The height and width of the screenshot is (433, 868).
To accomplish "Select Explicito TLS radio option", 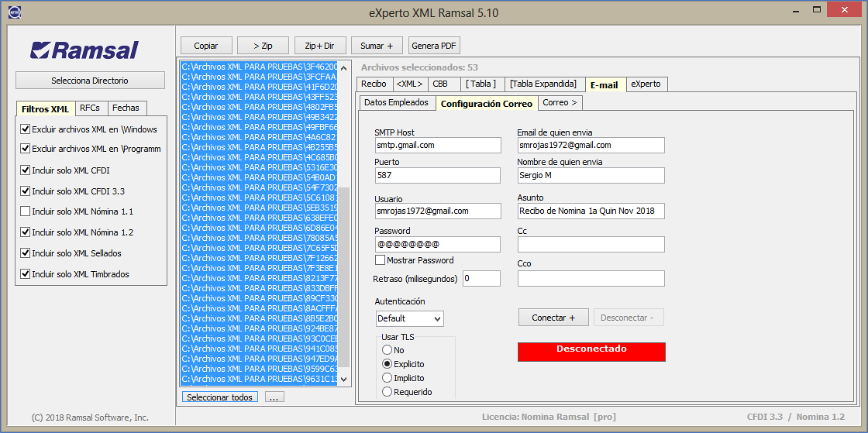I will [387, 364].
